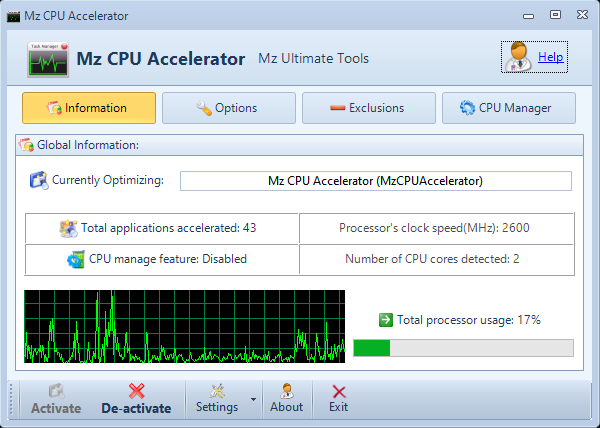
Task: Open the Help link
Action: 551,57
